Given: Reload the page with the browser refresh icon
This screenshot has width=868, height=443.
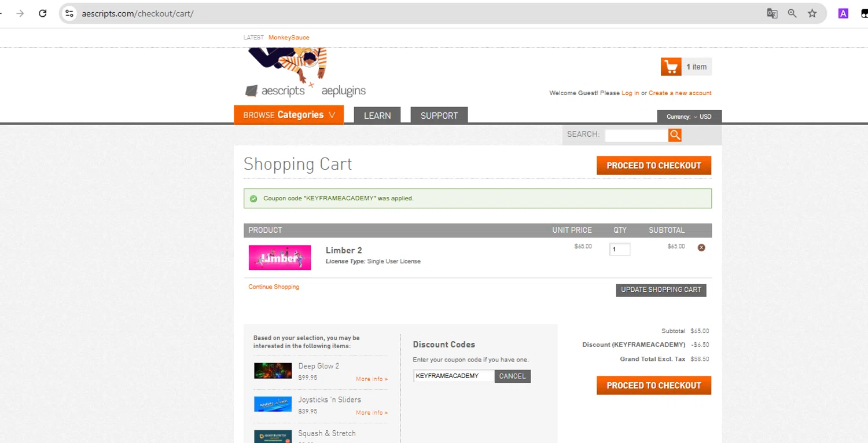Looking at the screenshot, I should pos(42,13).
